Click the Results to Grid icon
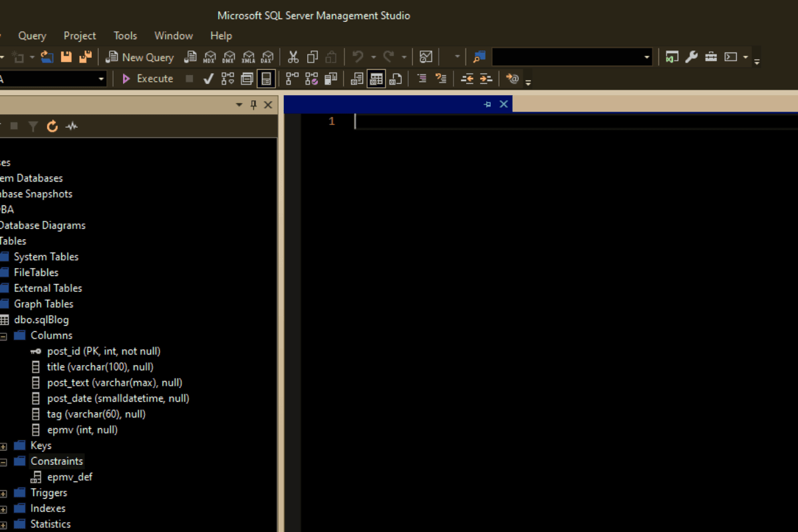Viewport: 798px width, 532px height. pyautogui.click(x=376, y=78)
